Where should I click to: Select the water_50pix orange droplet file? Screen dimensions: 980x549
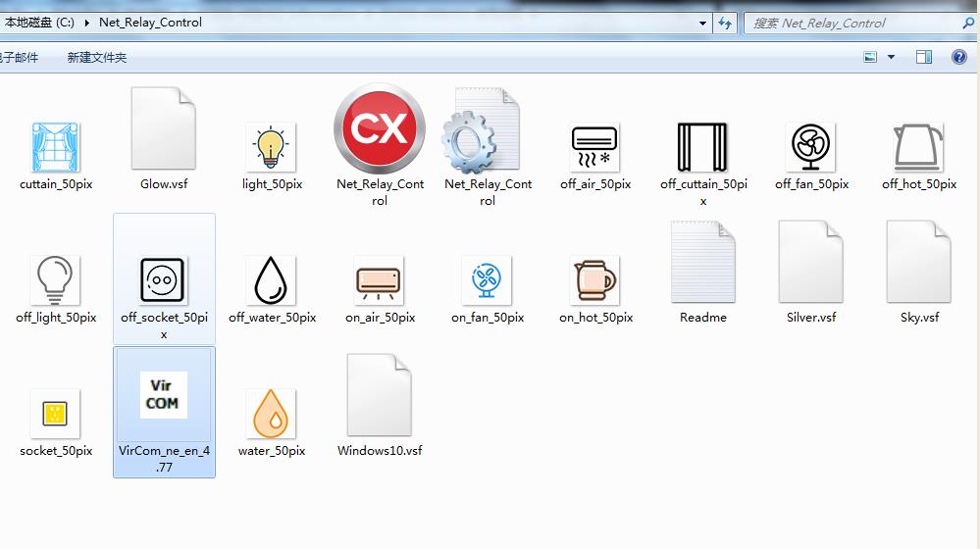tap(272, 414)
